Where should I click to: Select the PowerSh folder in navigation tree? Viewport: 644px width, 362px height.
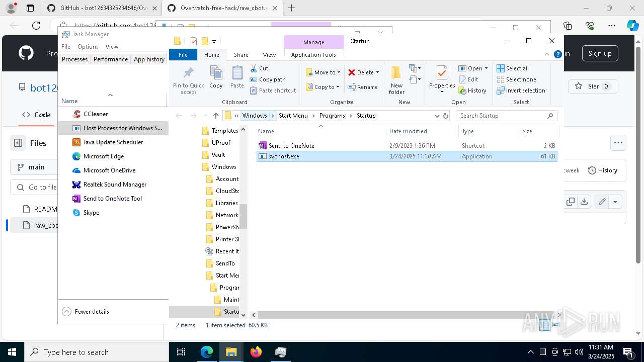223,227
